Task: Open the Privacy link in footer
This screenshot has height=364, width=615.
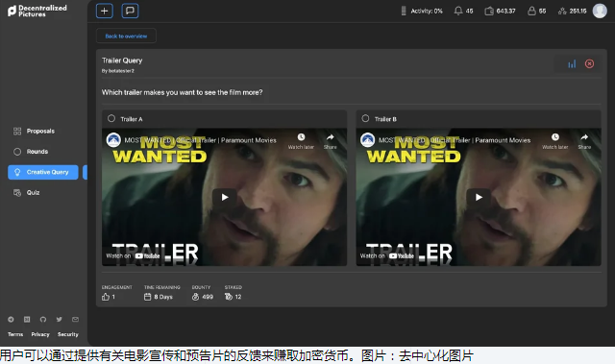Action: (40, 334)
